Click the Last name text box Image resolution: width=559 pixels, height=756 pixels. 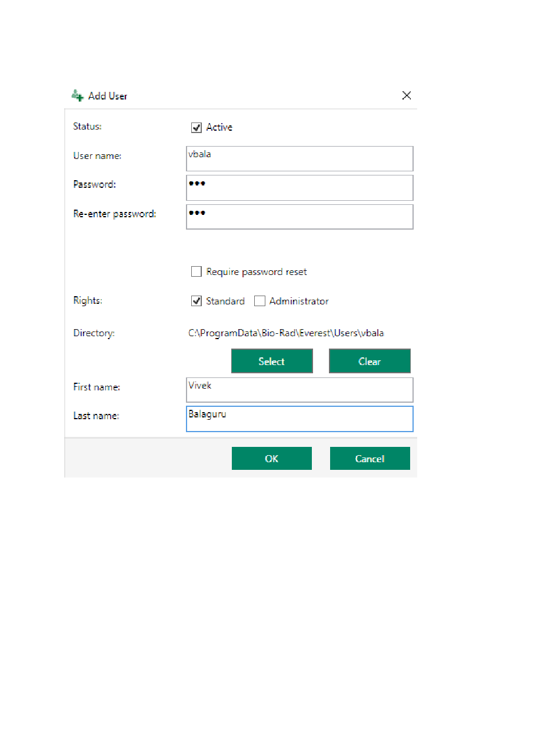tap(300, 419)
